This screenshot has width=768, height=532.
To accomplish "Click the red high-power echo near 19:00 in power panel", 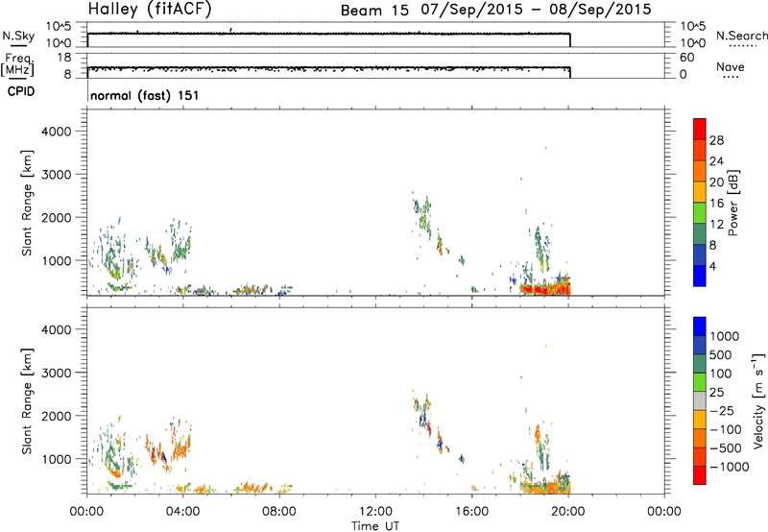I will 543,289.
